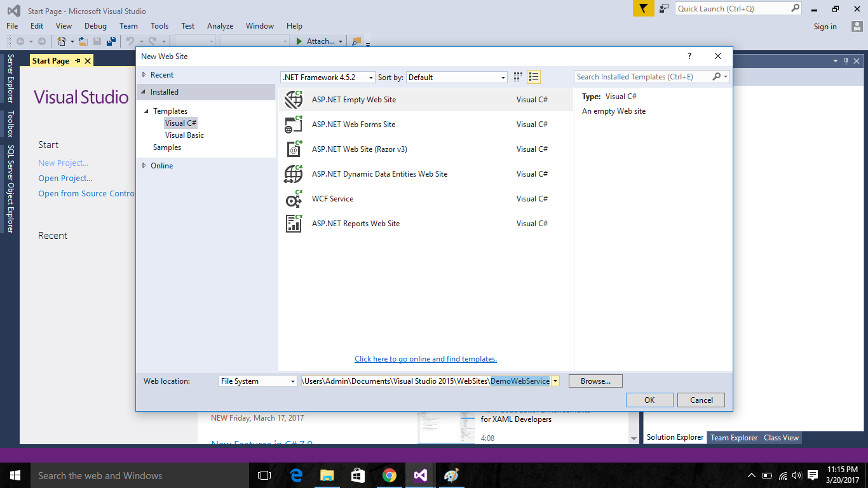Click the Save All toolbar icon
Image resolution: width=868 pixels, height=488 pixels.
click(111, 41)
